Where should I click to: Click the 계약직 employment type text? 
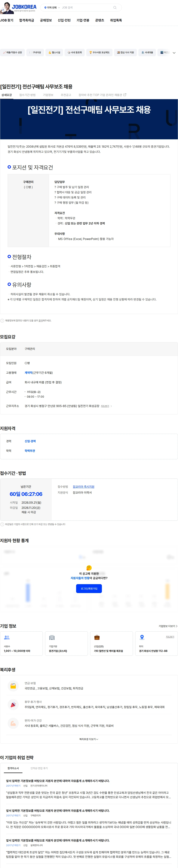[28, 373]
